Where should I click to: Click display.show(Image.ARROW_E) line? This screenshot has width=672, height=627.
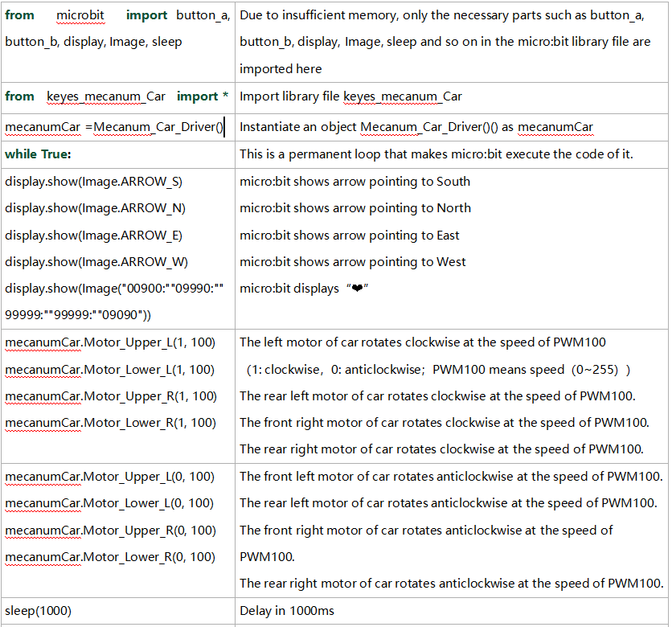pyautogui.click(x=93, y=236)
